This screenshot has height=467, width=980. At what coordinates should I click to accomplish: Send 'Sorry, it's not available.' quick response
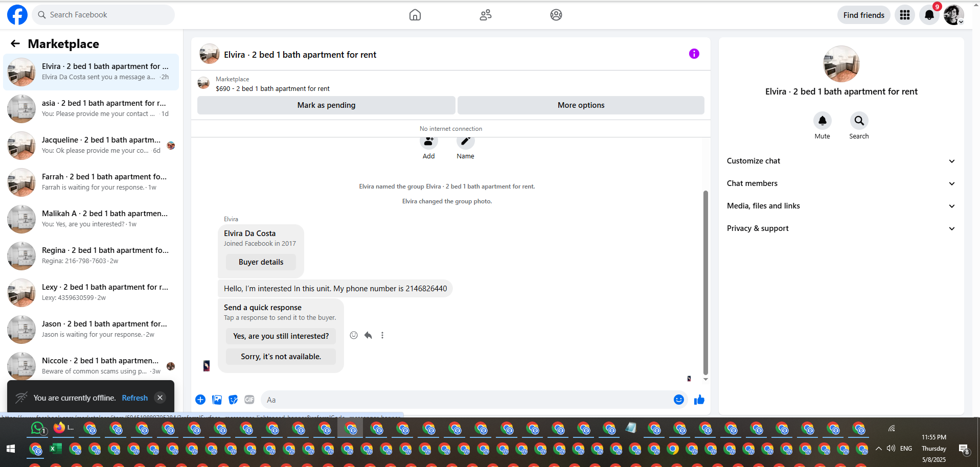point(281,357)
